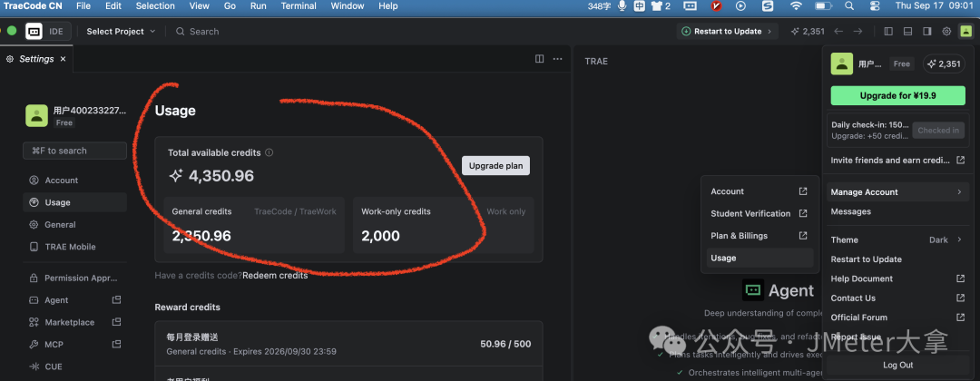Screen dimensions: 980x381
Task: Open MCP in settings sidebar
Action: pyautogui.click(x=54, y=345)
